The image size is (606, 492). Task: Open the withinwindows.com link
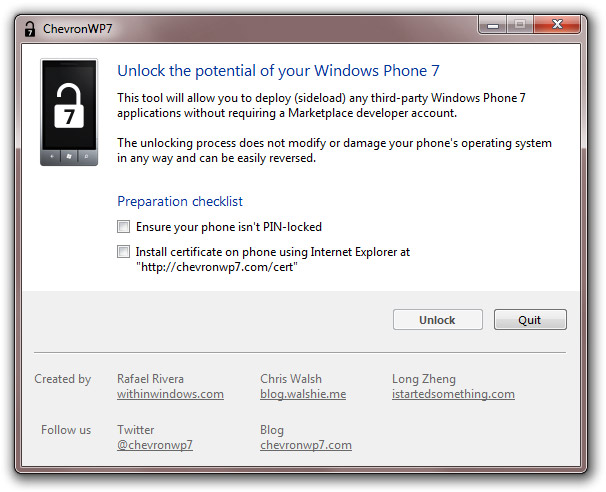click(170, 394)
